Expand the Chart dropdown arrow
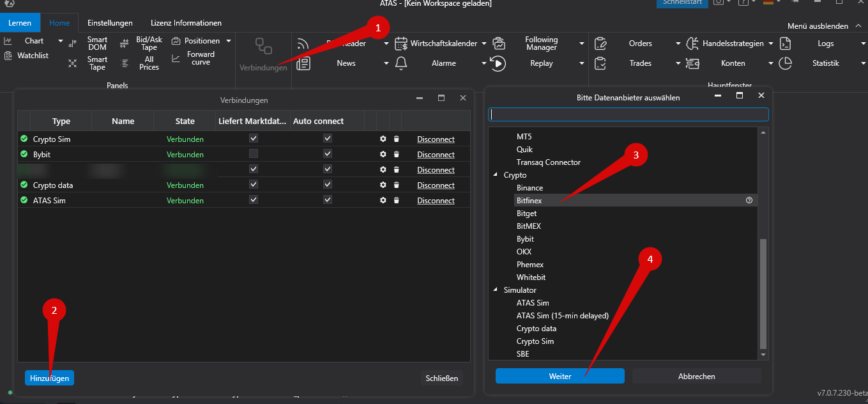 tap(61, 41)
